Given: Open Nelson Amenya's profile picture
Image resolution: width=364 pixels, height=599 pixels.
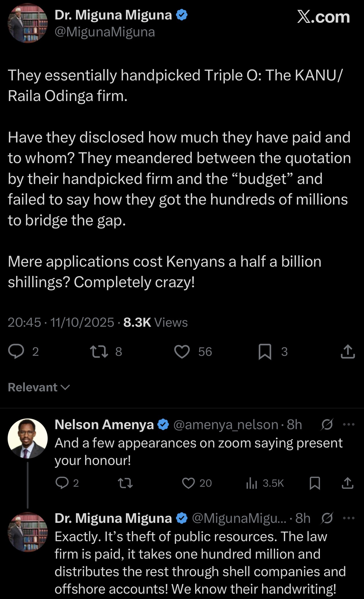Looking at the screenshot, I should [x=28, y=438].
